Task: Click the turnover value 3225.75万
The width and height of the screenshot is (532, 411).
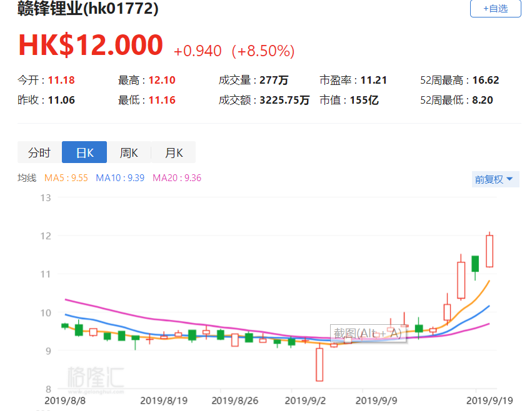Action: (x=284, y=100)
